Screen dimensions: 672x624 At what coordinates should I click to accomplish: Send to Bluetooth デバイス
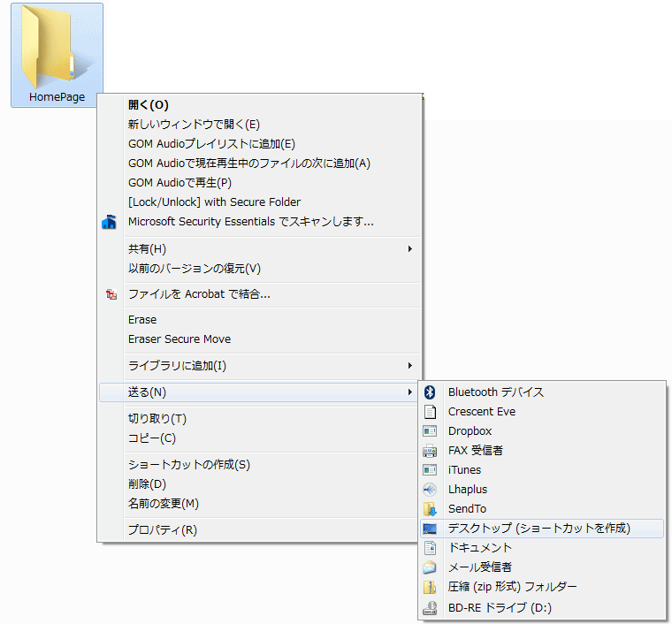[542, 392]
